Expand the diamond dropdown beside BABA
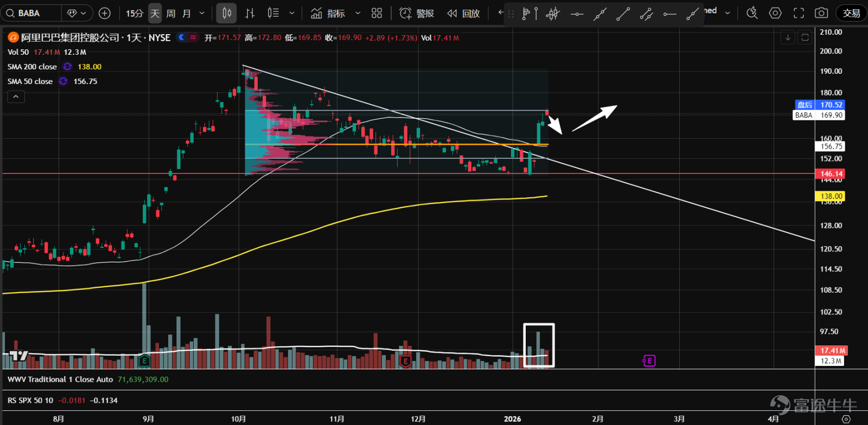The height and width of the screenshot is (425, 868). point(76,13)
